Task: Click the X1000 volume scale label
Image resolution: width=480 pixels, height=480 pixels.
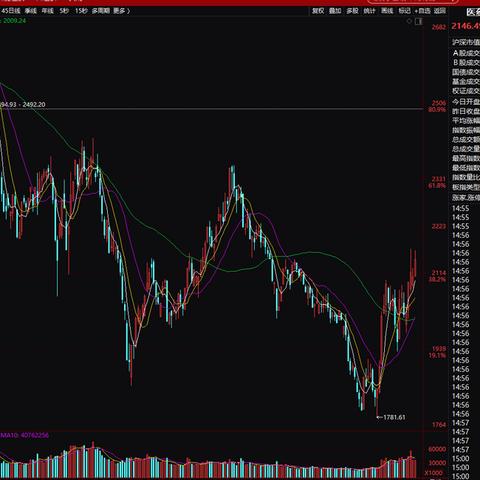Action: tap(433, 473)
